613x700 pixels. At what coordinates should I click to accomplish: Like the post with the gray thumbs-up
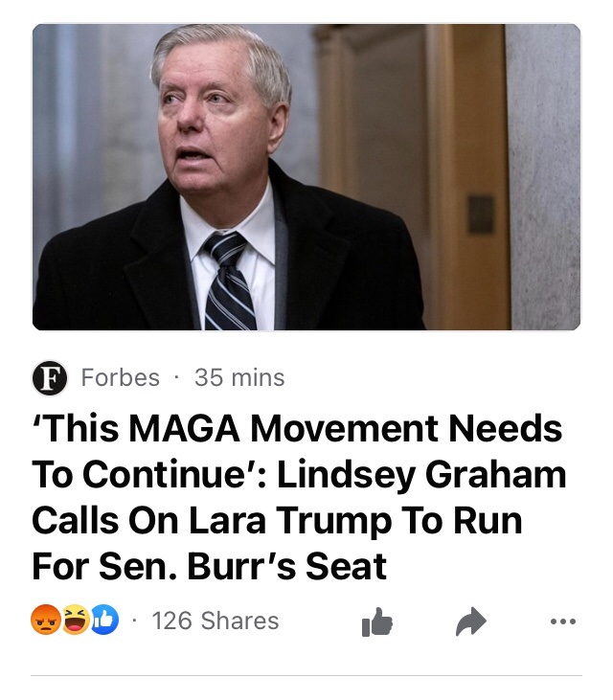(376, 621)
